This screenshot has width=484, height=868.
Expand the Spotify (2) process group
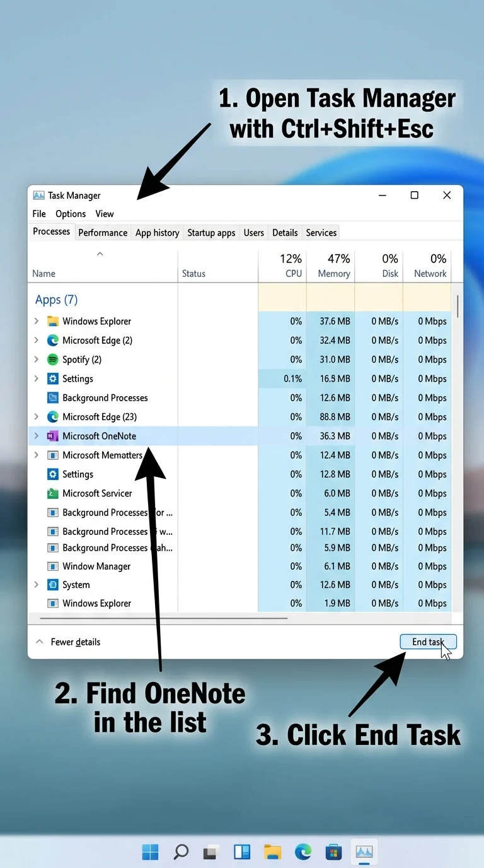click(37, 360)
